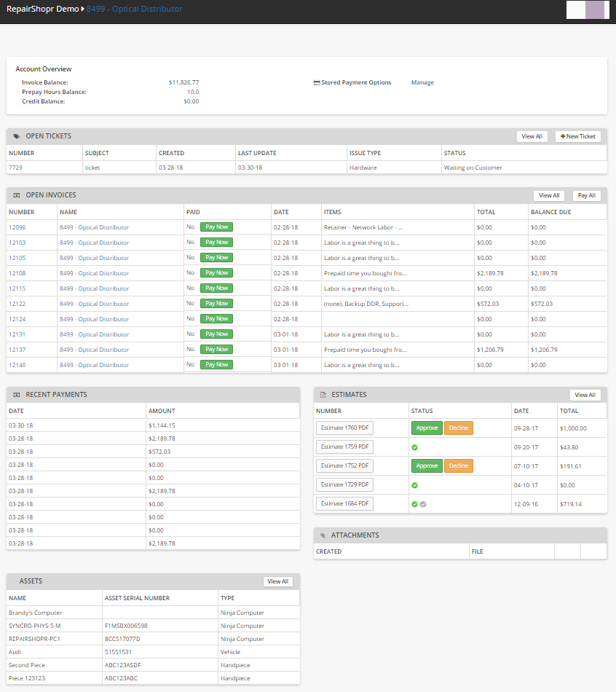View all open invoices
Screen dimensions: 616x692
tap(549, 195)
